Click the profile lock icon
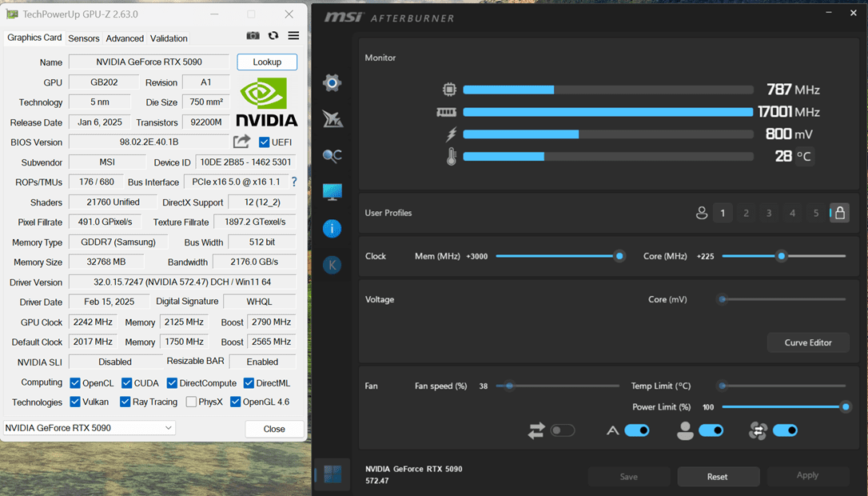This screenshot has height=496, width=868. (x=840, y=213)
